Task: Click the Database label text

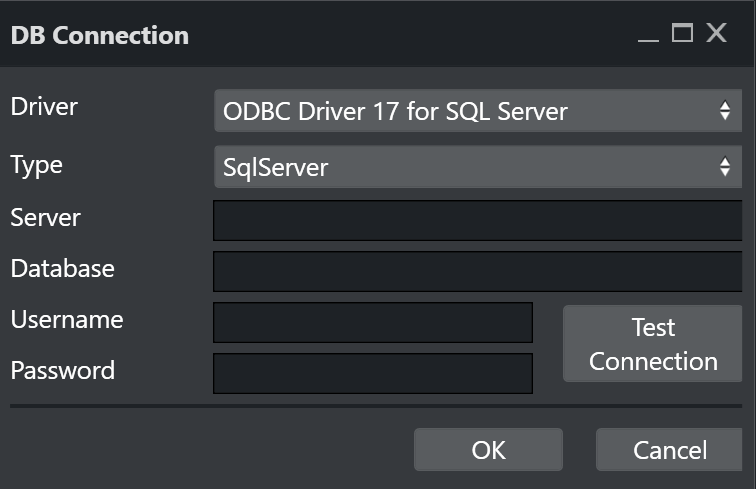Action: coord(62,268)
